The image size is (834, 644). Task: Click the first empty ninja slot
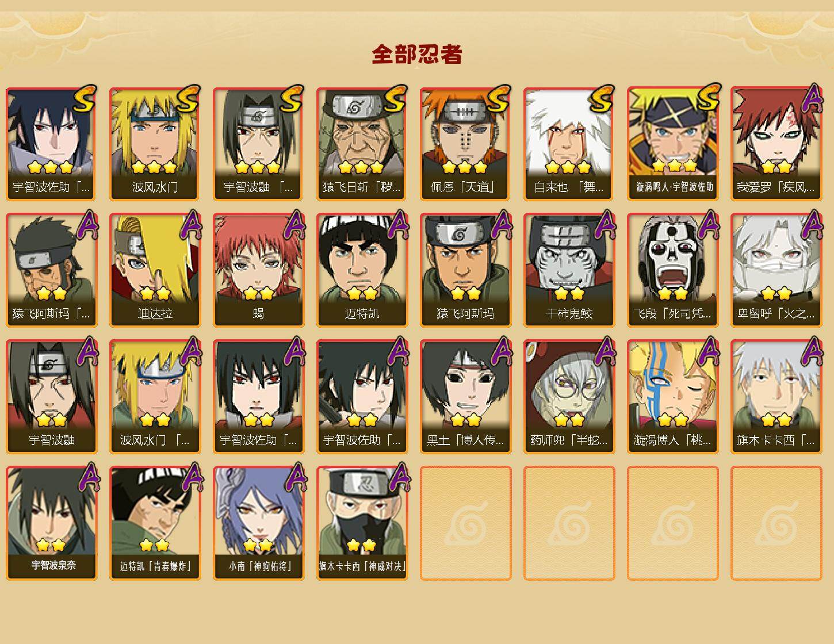point(465,523)
